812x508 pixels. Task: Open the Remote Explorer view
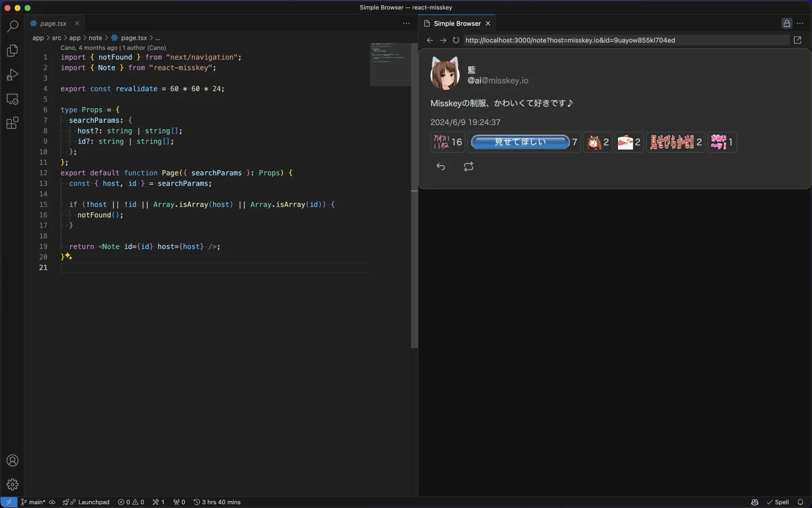pyautogui.click(x=13, y=99)
